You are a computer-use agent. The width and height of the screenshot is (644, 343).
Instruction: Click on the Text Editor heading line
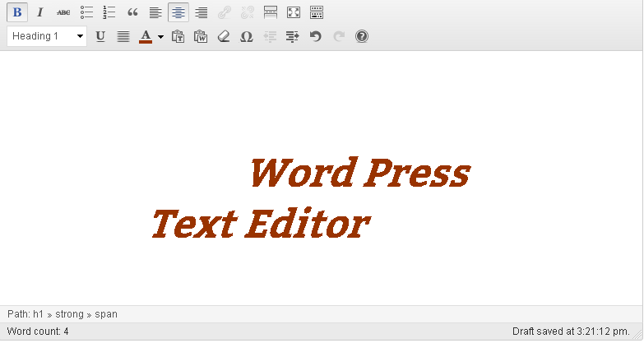click(x=262, y=224)
